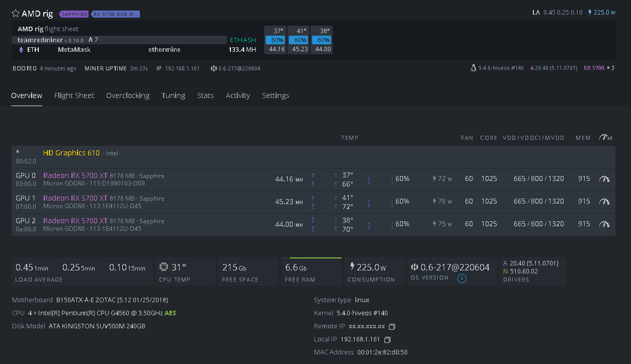The height and width of the screenshot is (364, 631).
Task: Click the power bolt icon beside 72 w
Action: click(x=435, y=178)
